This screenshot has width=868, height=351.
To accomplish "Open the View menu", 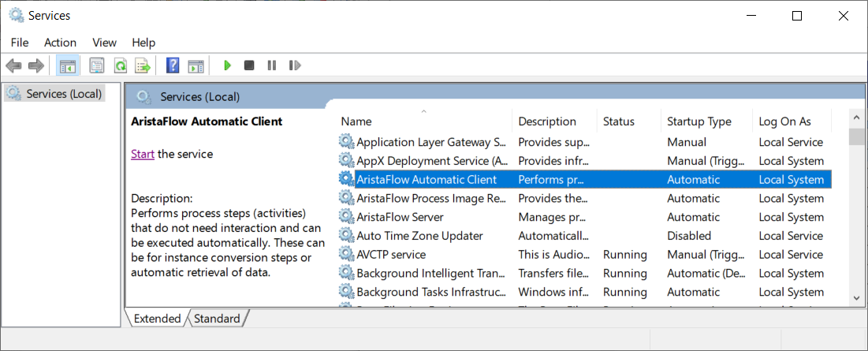I will pos(105,43).
